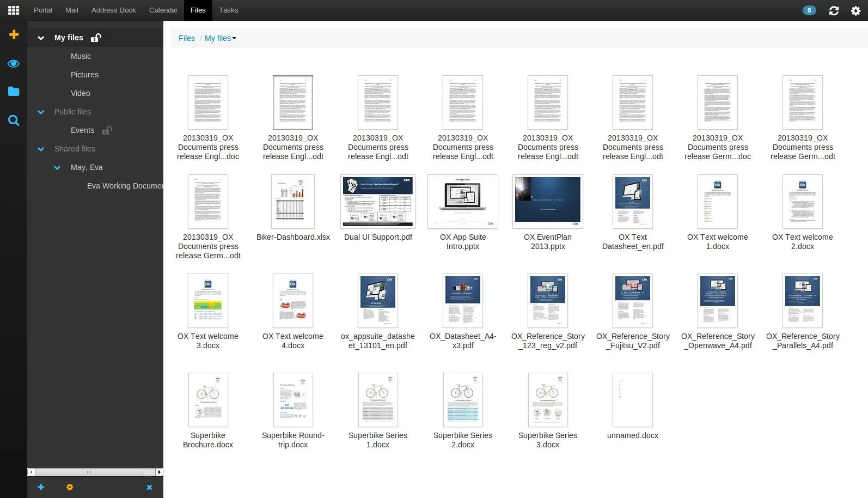Open OX_Reference_Story_Parallels_A4.pdf thumbnail

(x=803, y=301)
